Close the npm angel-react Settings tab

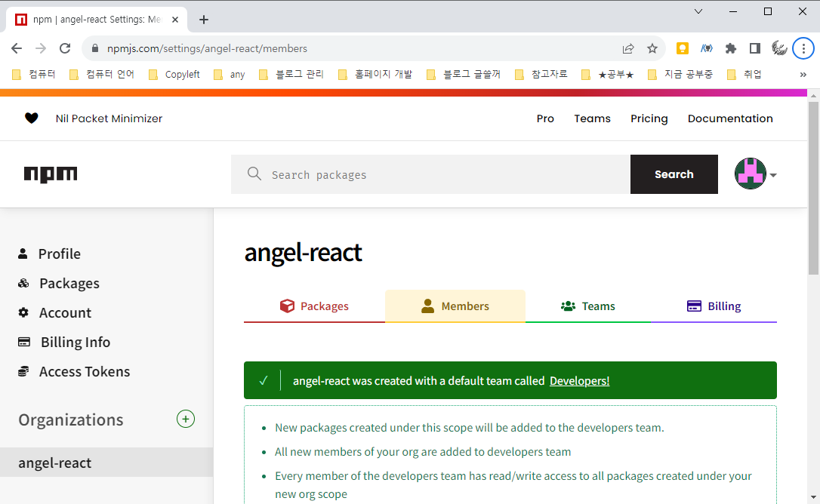point(175,20)
